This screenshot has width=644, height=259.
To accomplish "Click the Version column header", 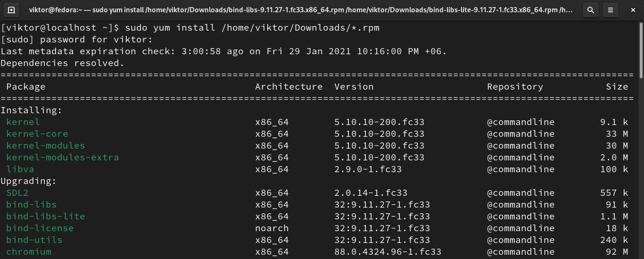I will pyautogui.click(x=354, y=86).
